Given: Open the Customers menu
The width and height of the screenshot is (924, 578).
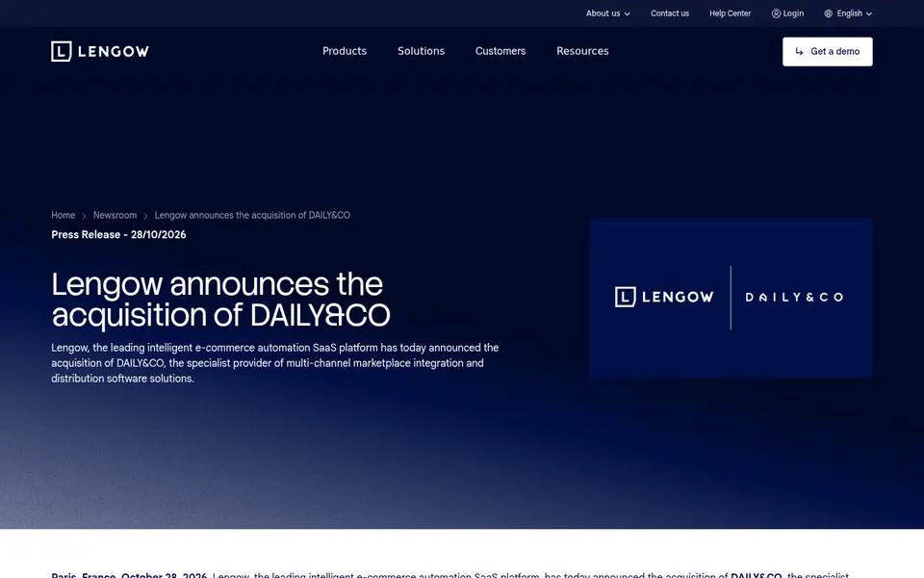Looking at the screenshot, I should pyautogui.click(x=500, y=51).
